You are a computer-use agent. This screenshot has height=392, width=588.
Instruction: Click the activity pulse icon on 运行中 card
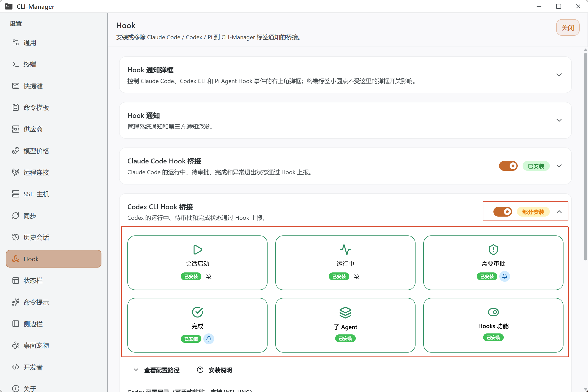(x=345, y=249)
